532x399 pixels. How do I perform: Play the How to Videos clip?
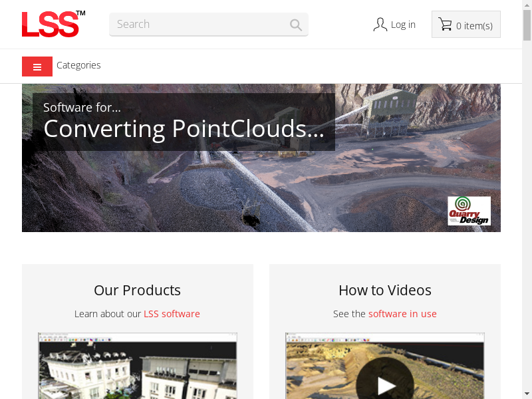coord(385,382)
